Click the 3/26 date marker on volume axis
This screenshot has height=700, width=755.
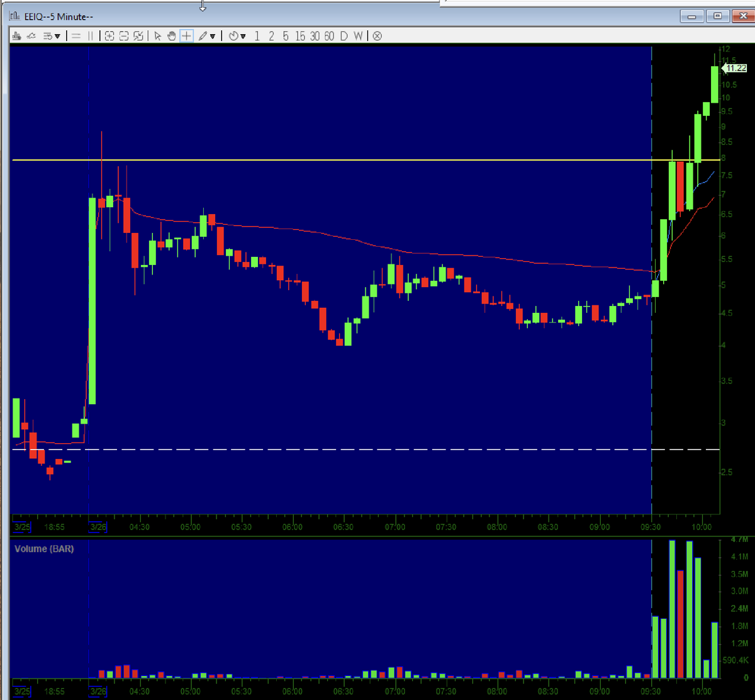pos(98,691)
